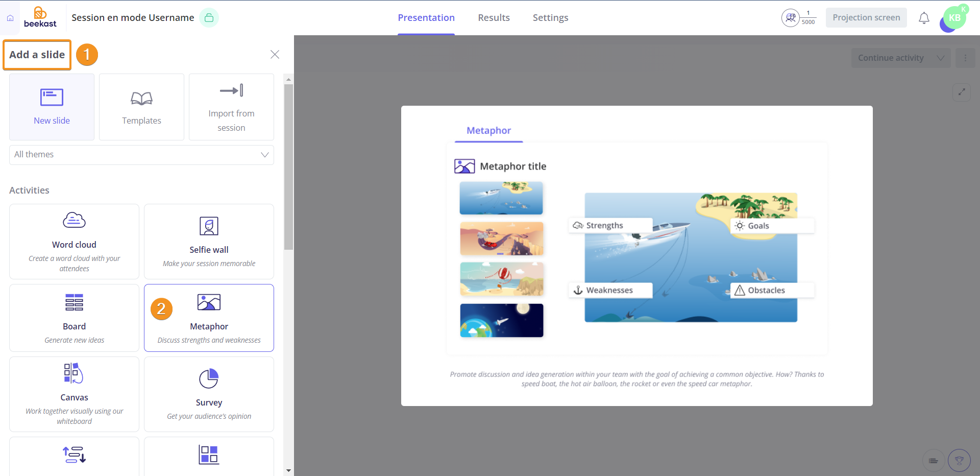Click the Projection screen button

(x=866, y=18)
